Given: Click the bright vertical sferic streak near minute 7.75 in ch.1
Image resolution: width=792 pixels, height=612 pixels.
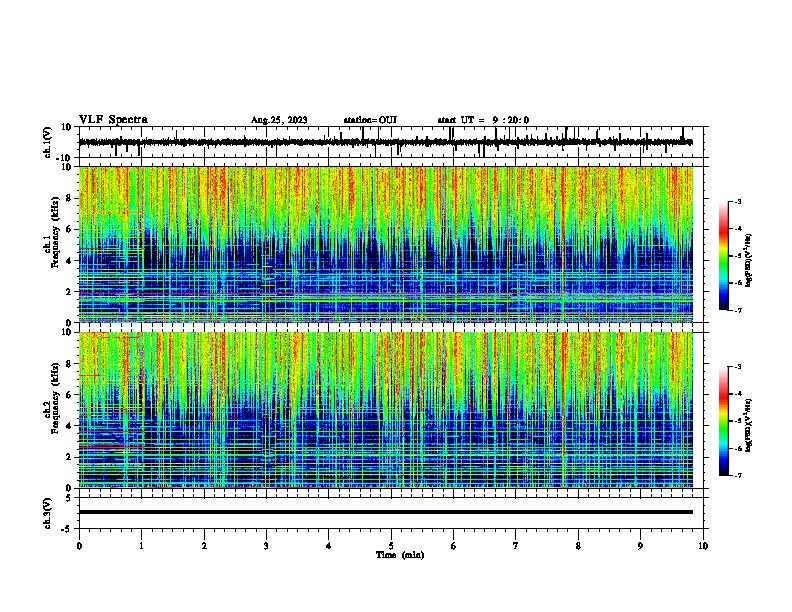Looking at the screenshot, I should pyautogui.click(x=562, y=244).
